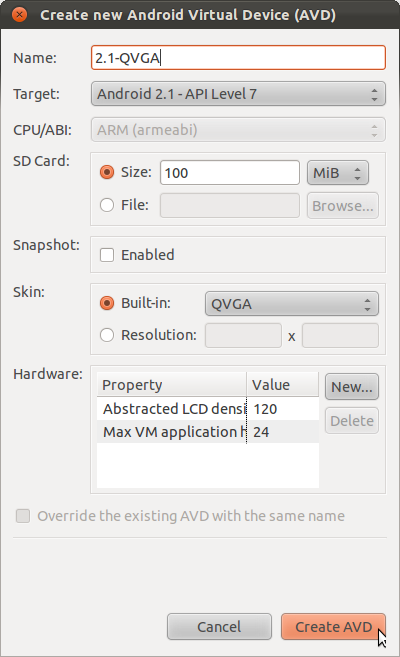This screenshot has height=657, width=400.
Task: Enable the Snapshot checkbox
Action: 107,255
